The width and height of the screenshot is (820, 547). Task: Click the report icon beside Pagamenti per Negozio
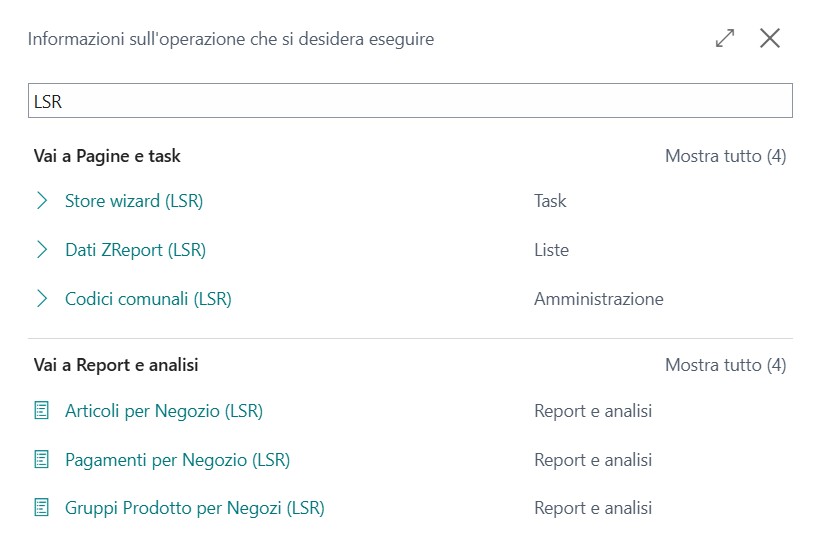click(41, 459)
